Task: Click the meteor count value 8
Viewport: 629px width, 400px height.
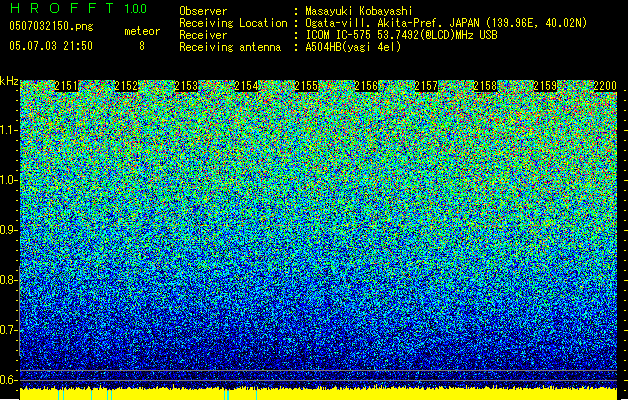Action: [142, 46]
